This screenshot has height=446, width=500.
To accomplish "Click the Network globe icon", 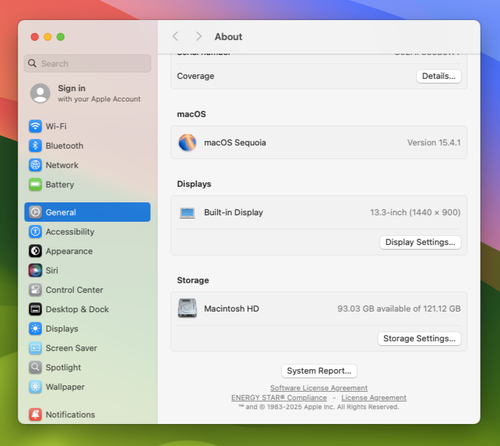I will [35, 165].
